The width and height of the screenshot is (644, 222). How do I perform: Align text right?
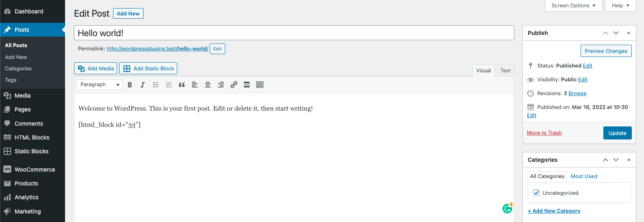tap(221, 85)
